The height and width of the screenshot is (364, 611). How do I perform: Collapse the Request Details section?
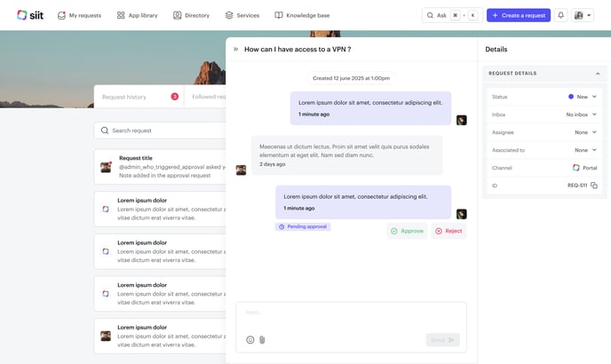596,74
